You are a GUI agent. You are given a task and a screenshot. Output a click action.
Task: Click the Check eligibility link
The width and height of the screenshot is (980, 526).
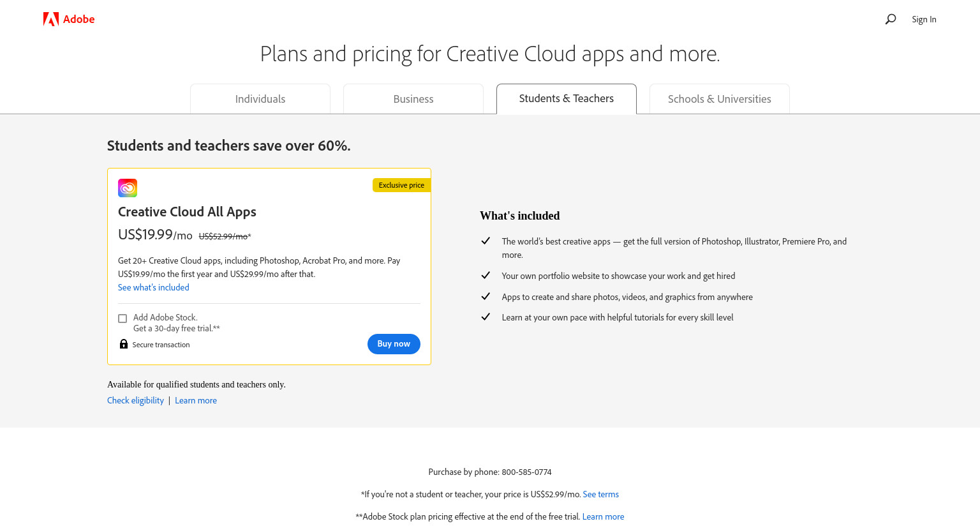click(x=135, y=400)
